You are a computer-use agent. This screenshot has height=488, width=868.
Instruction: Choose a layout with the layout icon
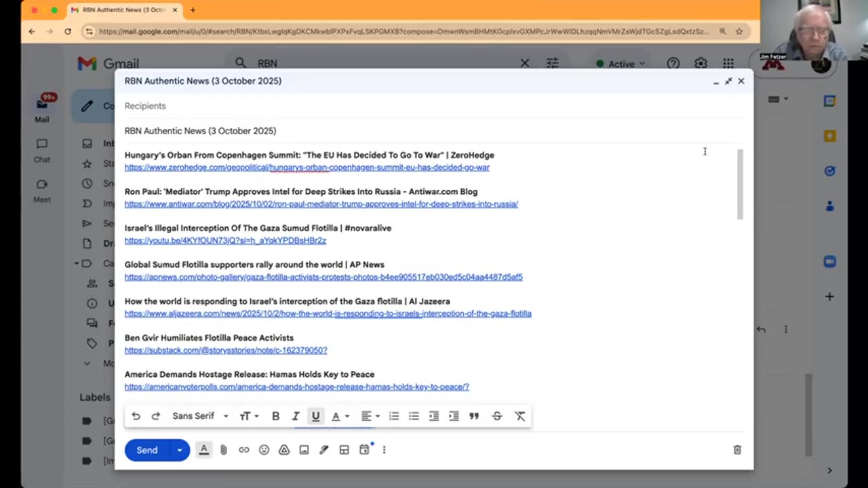[344, 450]
